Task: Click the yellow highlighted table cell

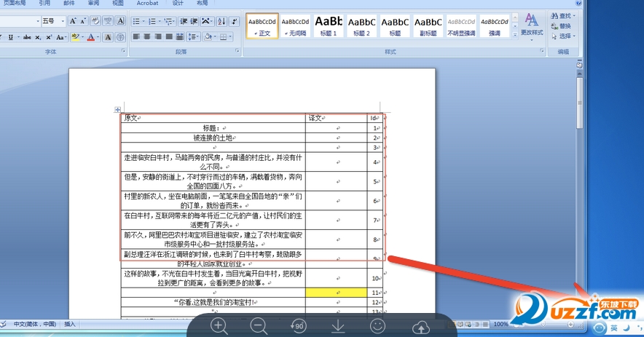Action: [x=337, y=293]
